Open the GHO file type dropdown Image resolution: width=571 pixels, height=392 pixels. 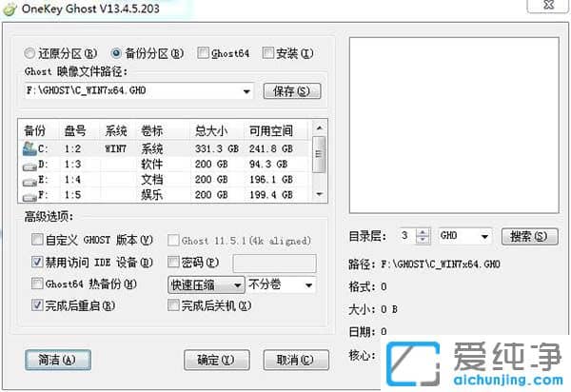(484, 236)
